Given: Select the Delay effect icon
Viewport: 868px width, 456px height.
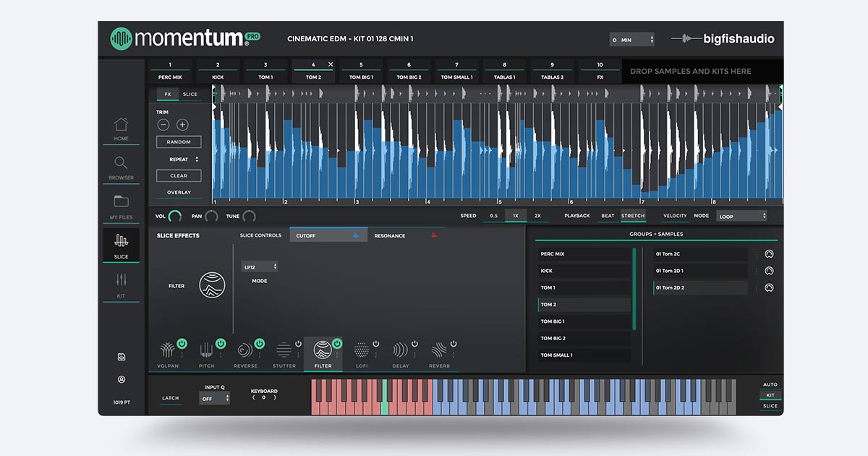Looking at the screenshot, I should (x=400, y=350).
